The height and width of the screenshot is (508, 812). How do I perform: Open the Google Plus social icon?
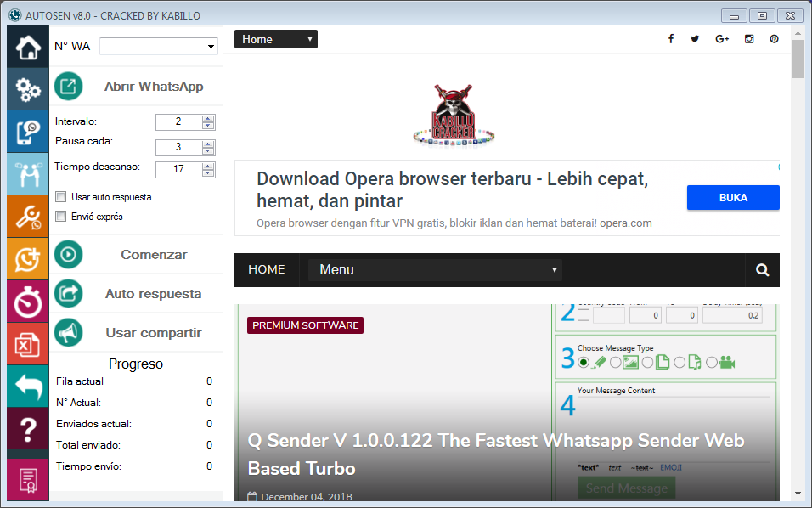pyautogui.click(x=722, y=39)
